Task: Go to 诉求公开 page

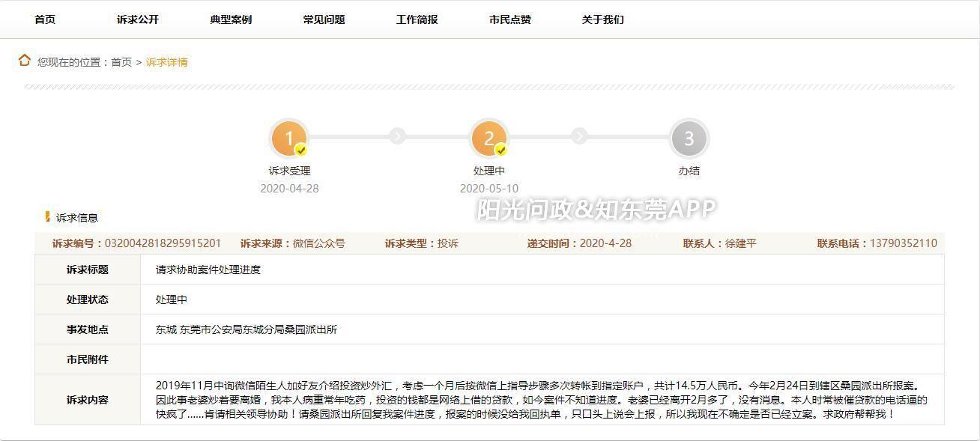Action: pyautogui.click(x=138, y=19)
